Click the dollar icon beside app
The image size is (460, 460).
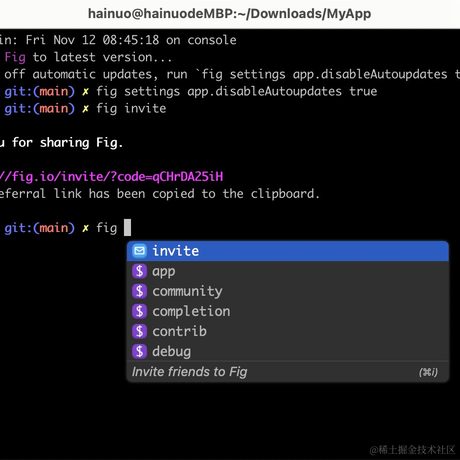(139, 271)
